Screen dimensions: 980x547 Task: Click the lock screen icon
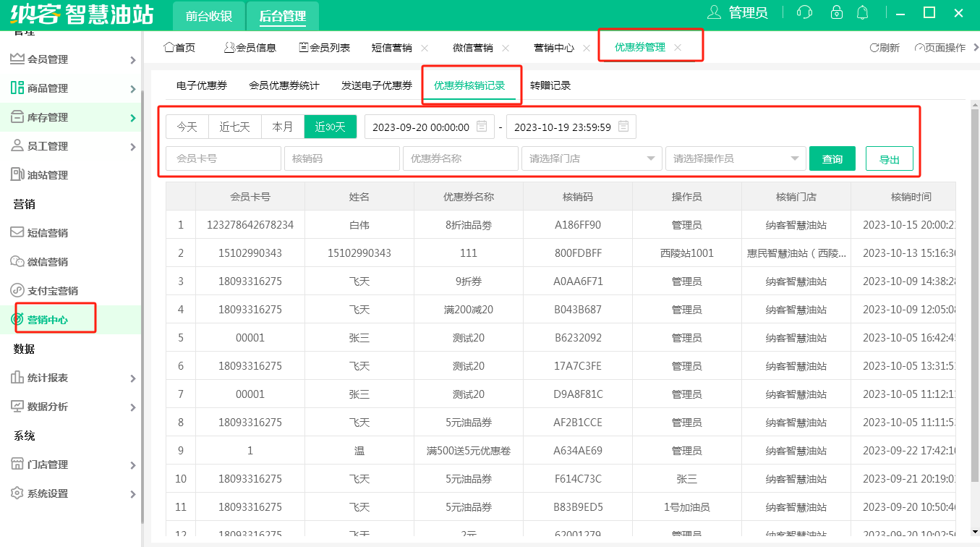coord(837,12)
